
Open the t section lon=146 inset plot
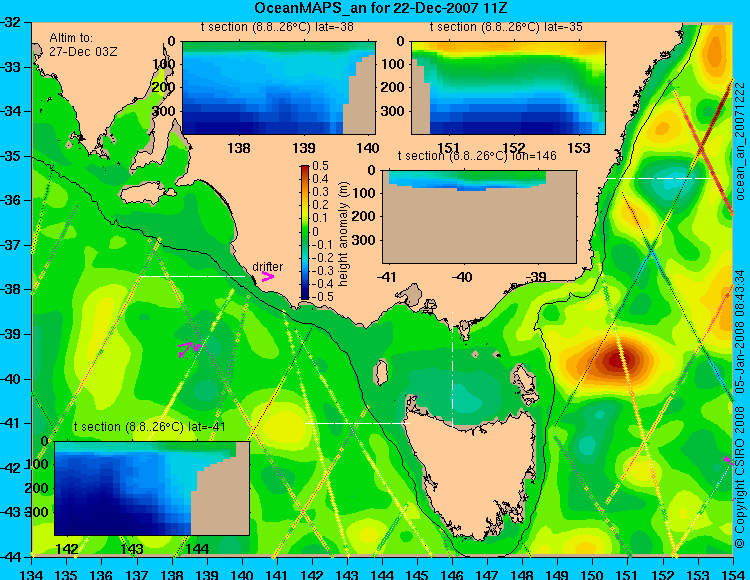point(480,217)
